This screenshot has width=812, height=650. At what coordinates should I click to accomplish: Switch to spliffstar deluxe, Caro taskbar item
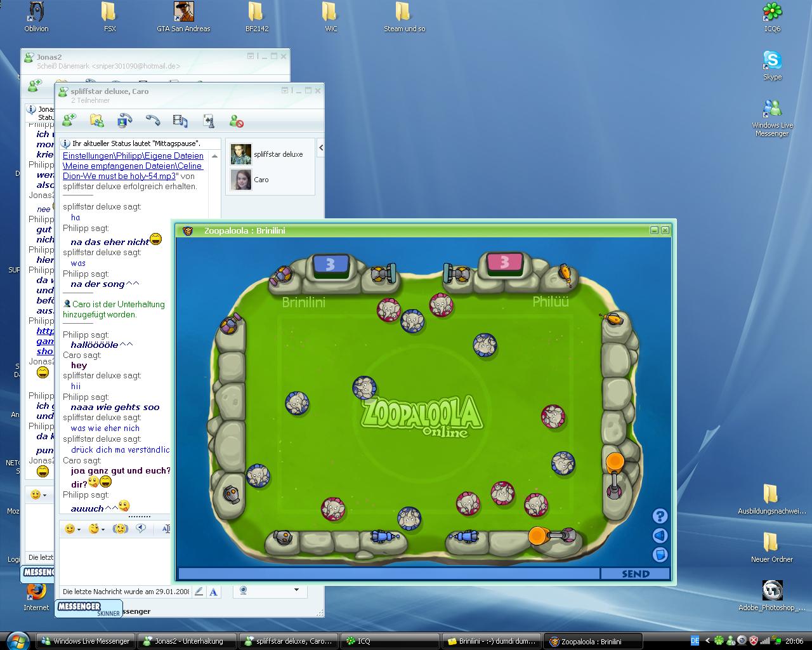[x=288, y=641]
